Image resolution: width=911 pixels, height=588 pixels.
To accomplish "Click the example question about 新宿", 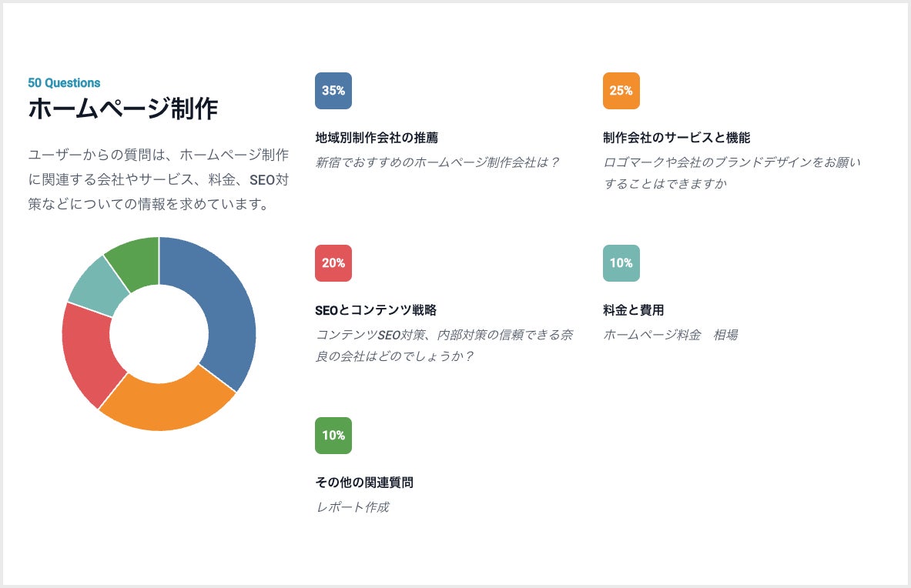I will pos(437,162).
